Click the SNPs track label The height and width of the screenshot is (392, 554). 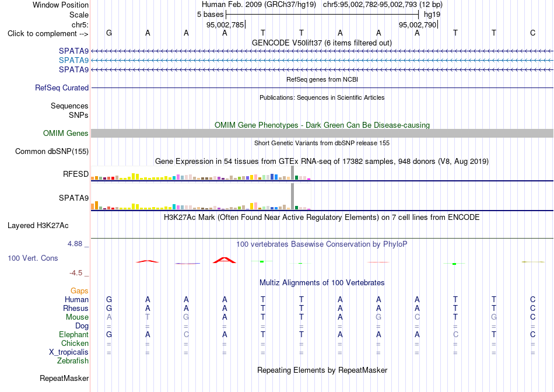(79, 115)
